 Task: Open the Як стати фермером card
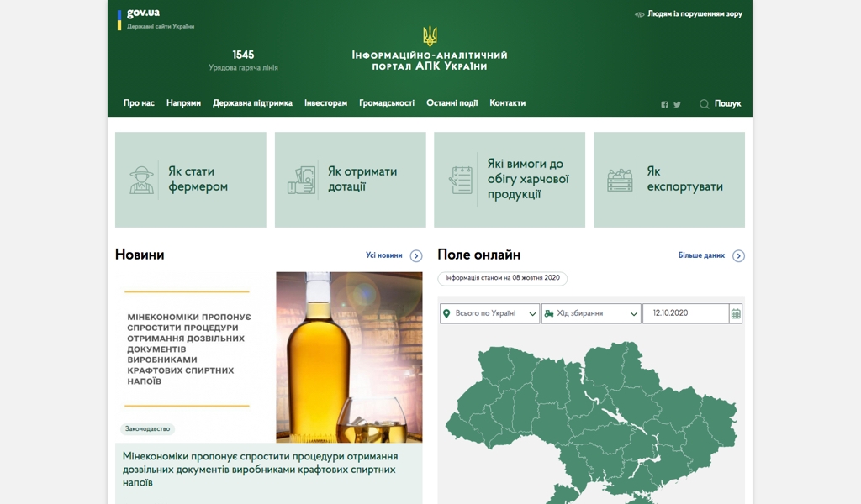(191, 180)
